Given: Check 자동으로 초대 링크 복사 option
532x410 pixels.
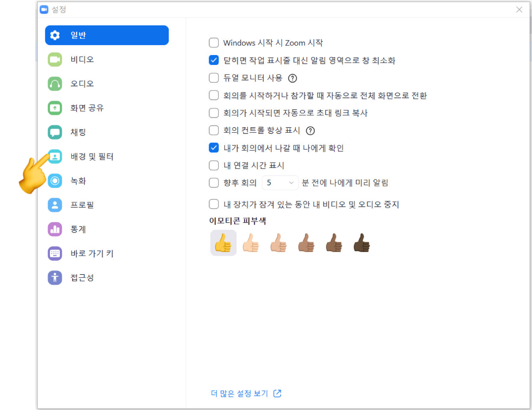Looking at the screenshot, I should point(214,113).
